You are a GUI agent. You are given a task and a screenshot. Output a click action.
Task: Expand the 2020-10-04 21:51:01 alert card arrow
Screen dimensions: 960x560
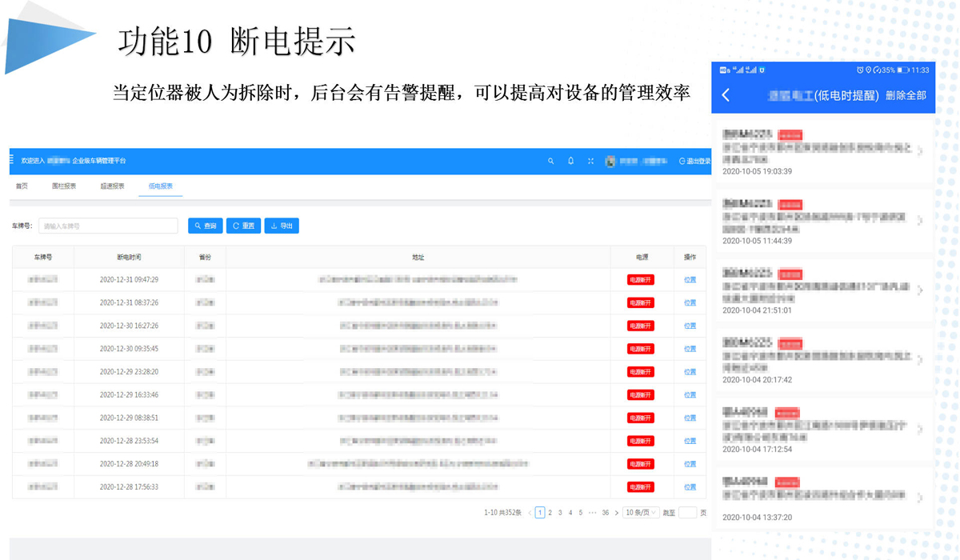[920, 290]
